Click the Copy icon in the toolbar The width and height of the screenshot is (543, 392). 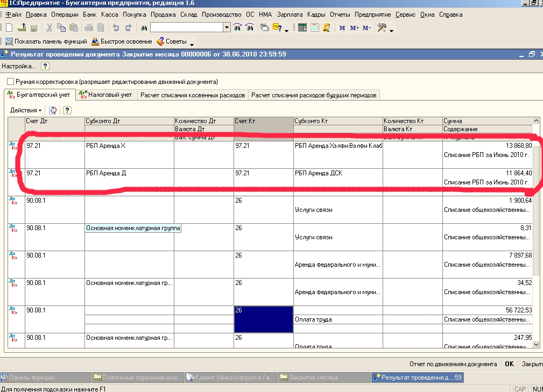[x=60, y=27]
